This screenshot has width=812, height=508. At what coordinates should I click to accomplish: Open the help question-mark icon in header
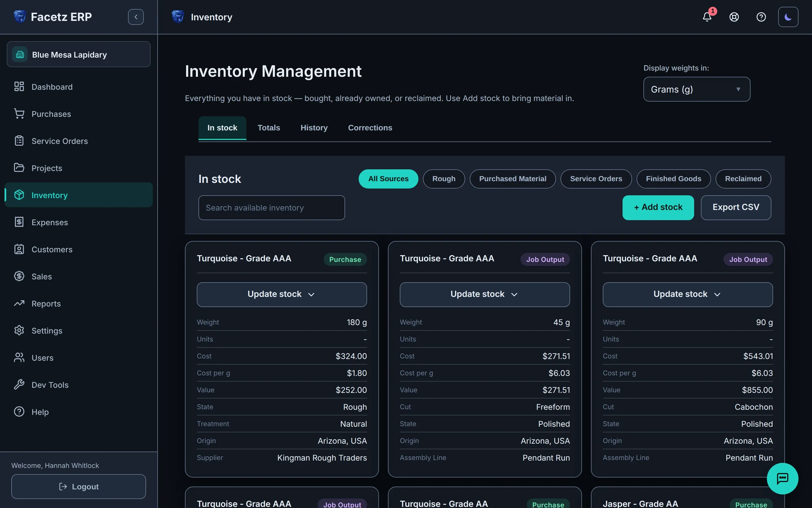coord(761,17)
